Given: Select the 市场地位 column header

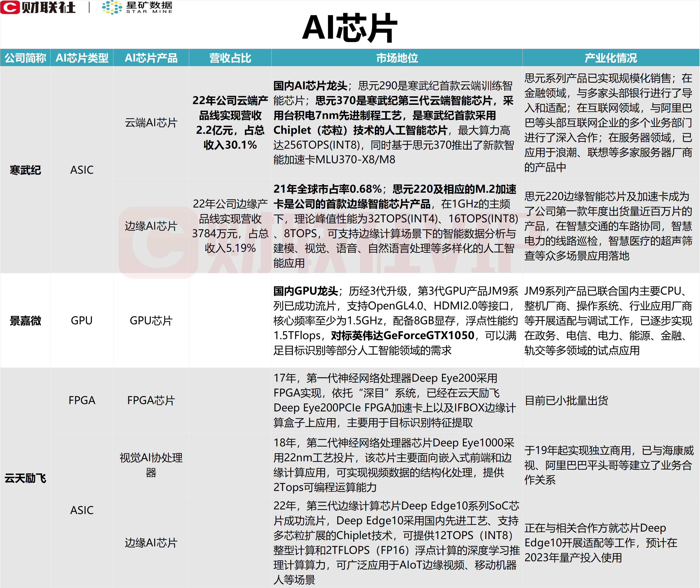Looking at the screenshot, I should [397, 58].
